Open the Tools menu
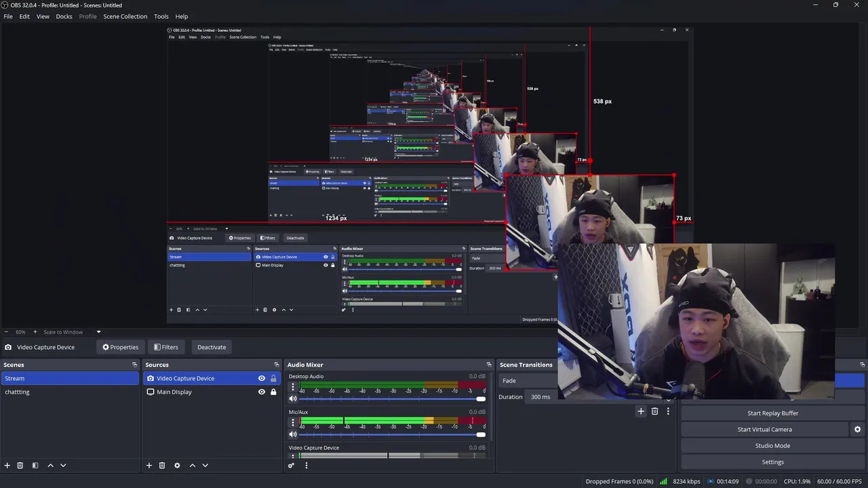 click(161, 16)
